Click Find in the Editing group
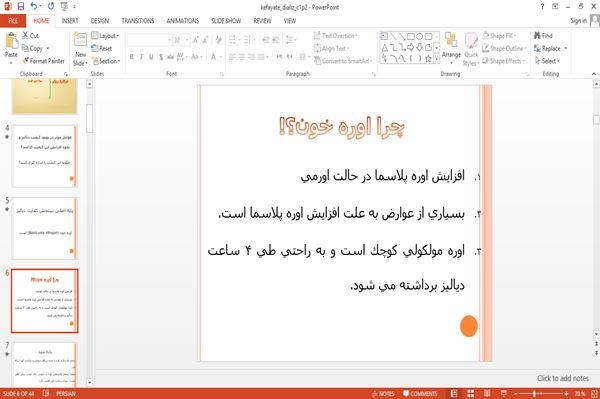Screen dimensions: 600x399 (543, 36)
